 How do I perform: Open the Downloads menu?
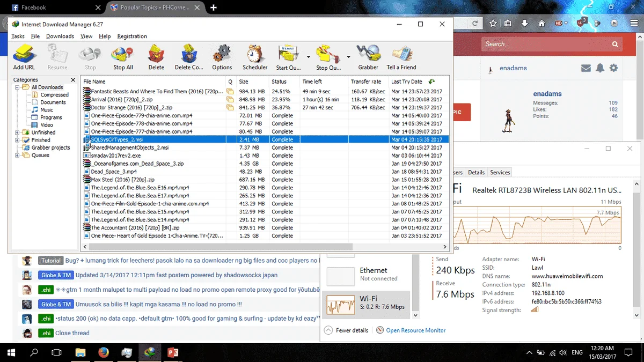pos(60,36)
